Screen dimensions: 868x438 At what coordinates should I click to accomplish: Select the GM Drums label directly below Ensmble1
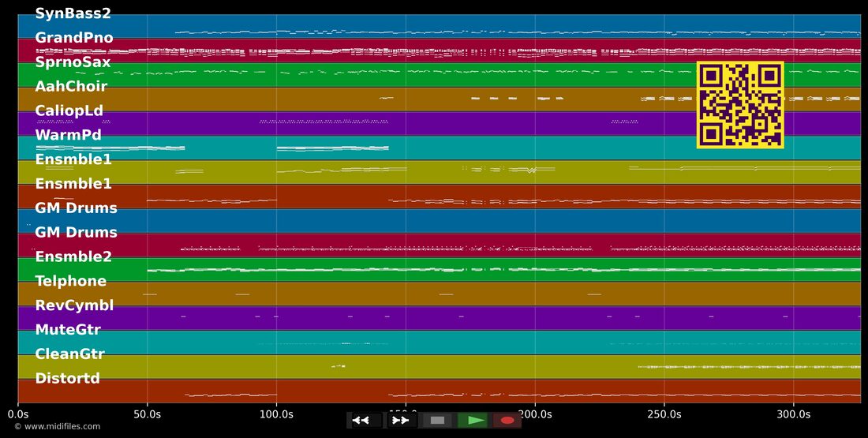click(76, 208)
